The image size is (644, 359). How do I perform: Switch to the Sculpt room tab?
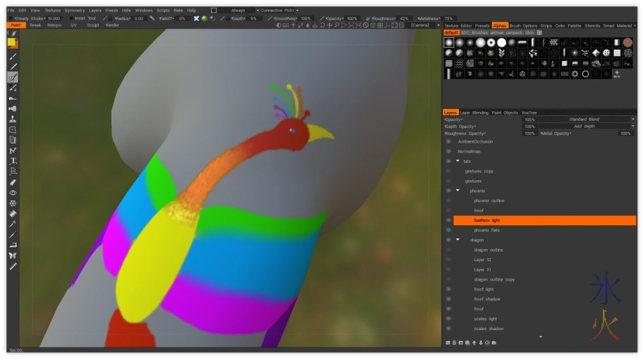(x=93, y=25)
